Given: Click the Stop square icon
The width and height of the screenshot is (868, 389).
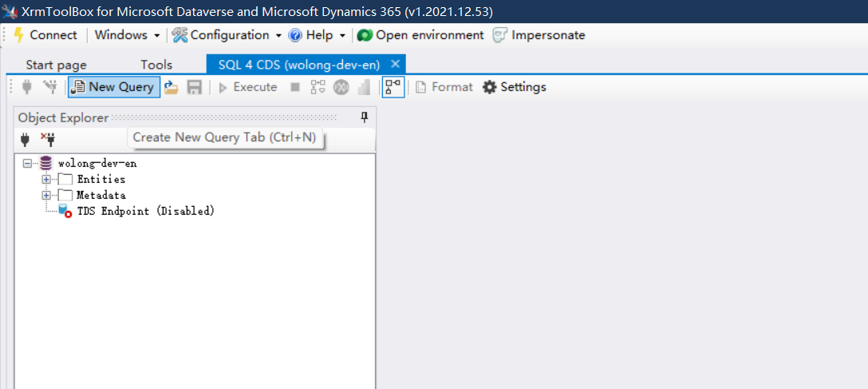Looking at the screenshot, I should coord(295,87).
